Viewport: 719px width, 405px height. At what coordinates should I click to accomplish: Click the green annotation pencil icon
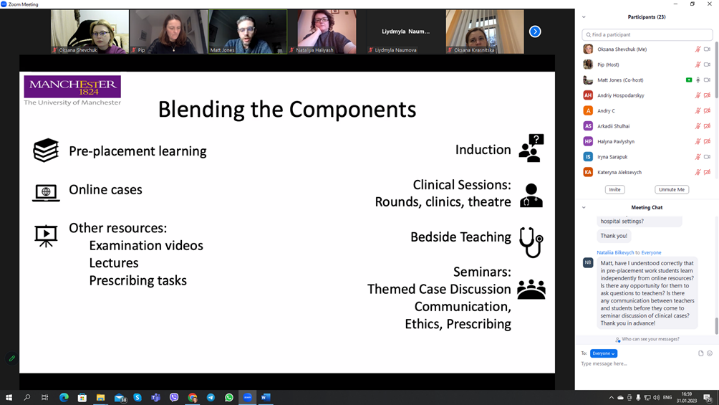tap(12, 358)
